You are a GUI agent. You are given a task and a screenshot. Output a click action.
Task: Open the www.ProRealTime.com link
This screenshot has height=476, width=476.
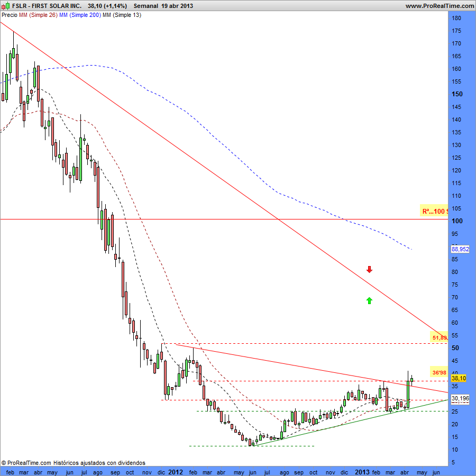[x=440, y=6]
